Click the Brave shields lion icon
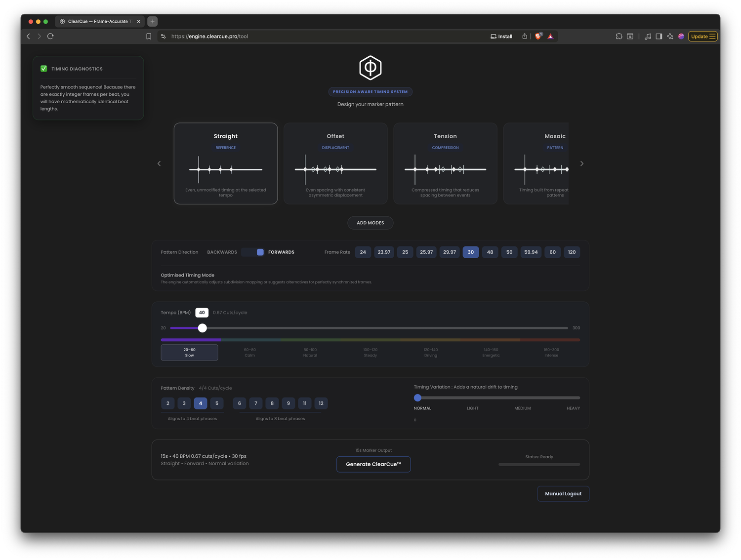Image resolution: width=741 pixels, height=560 pixels. (x=538, y=36)
